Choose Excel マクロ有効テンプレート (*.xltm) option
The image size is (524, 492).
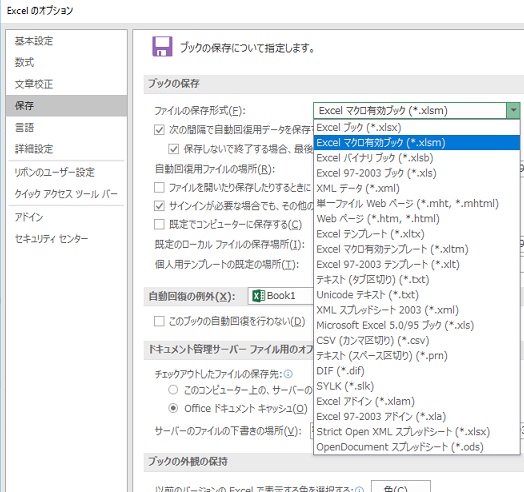click(x=417, y=249)
